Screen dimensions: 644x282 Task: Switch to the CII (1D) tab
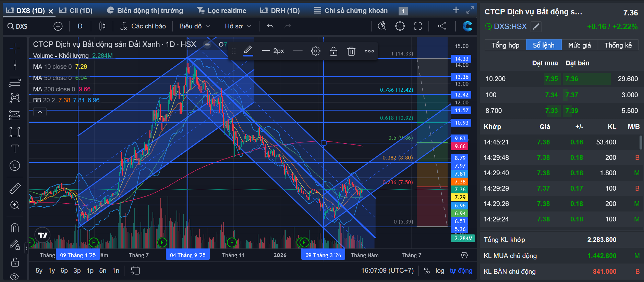(76, 11)
